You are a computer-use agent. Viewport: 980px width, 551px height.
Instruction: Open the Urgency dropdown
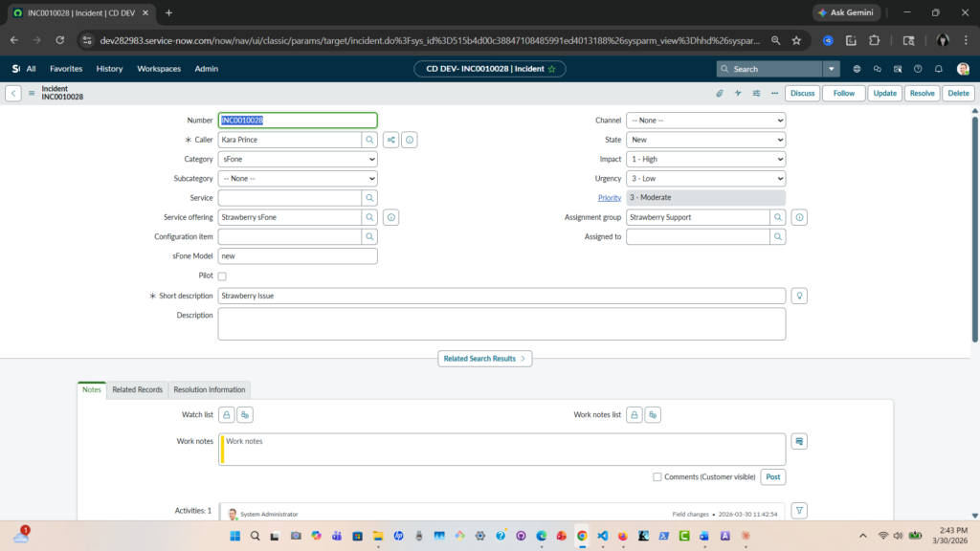point(705,179)
